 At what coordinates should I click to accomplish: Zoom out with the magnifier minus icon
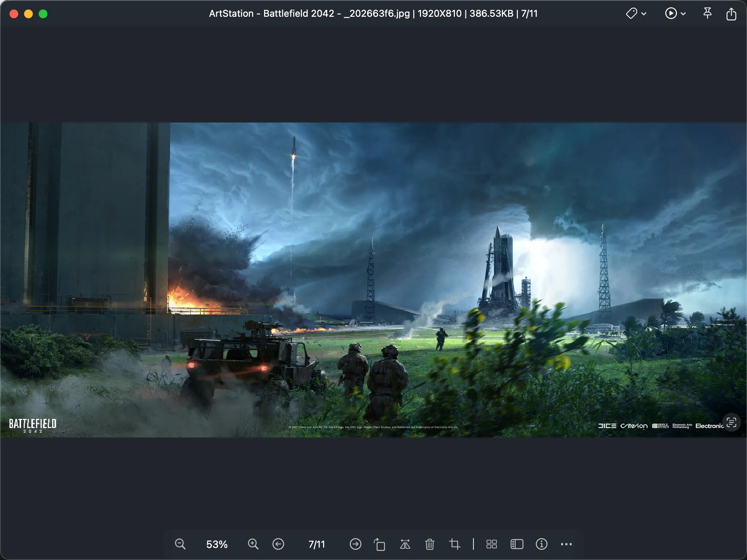[x=180, y=544]
